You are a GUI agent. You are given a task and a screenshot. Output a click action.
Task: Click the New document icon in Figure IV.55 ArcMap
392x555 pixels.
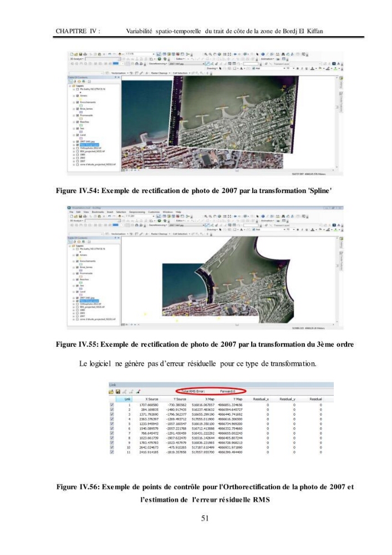pos(72,216)
